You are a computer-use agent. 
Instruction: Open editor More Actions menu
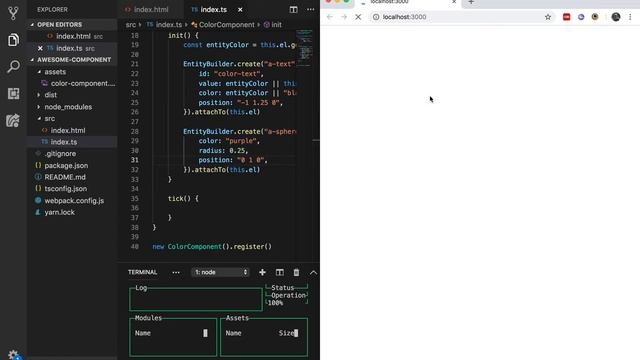coord(311,9)
